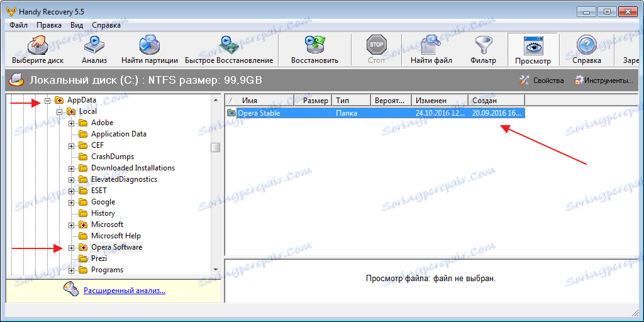Viewport: 644px width, 322px height.
Task: Click the folder tree scrollbar thumb
Action: click(x=216, y=147)
